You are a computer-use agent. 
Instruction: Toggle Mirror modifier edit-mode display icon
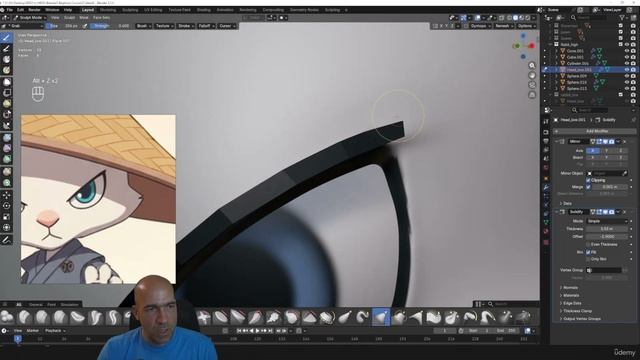(599, 141)
